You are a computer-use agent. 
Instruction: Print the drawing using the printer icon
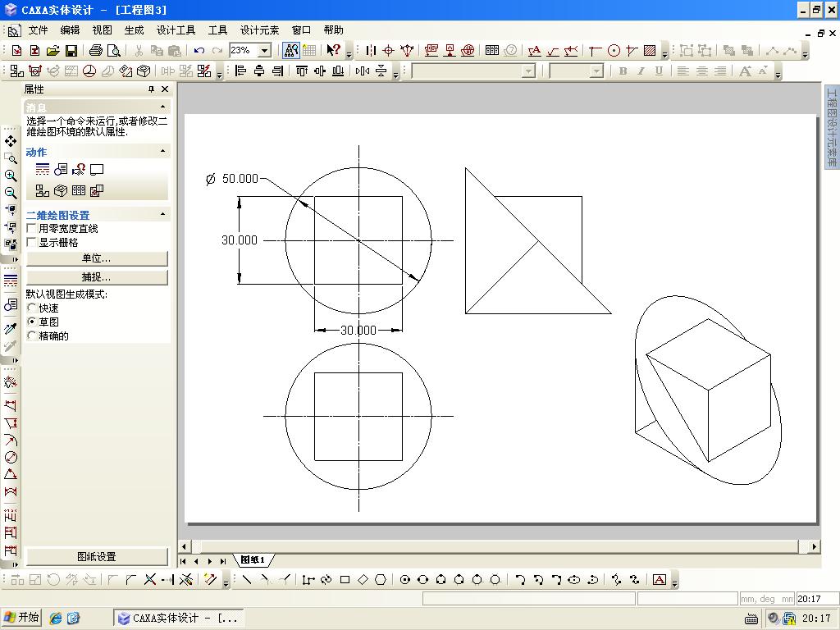[x=95, y=50]
